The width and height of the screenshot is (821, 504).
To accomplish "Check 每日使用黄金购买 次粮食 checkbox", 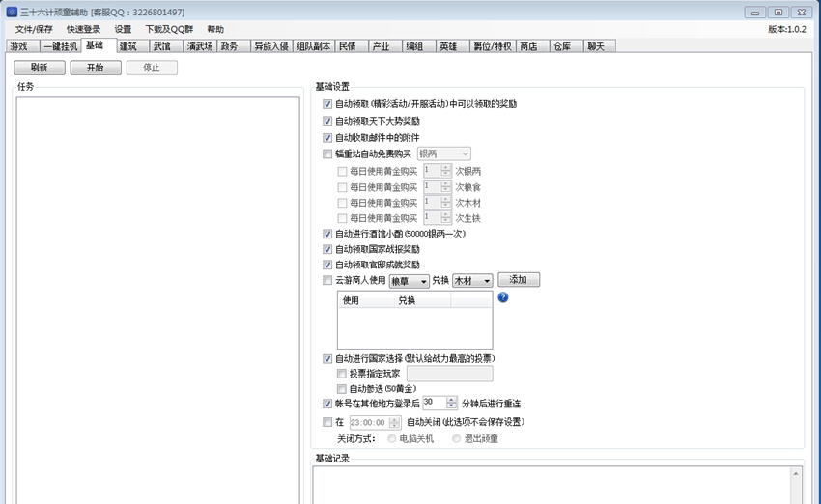I will click(342, 187).
